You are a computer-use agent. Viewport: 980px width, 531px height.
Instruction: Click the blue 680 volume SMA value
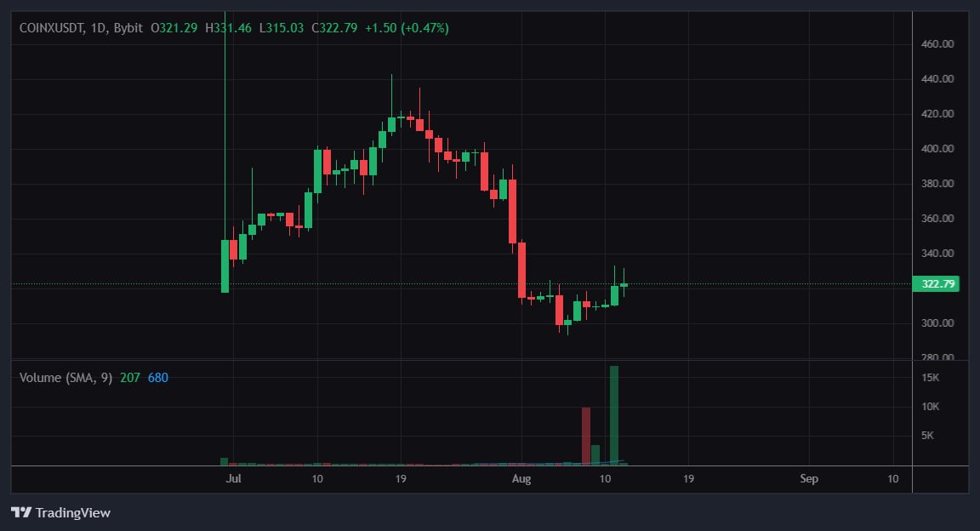pyautogui.click(x=158, y=377)
